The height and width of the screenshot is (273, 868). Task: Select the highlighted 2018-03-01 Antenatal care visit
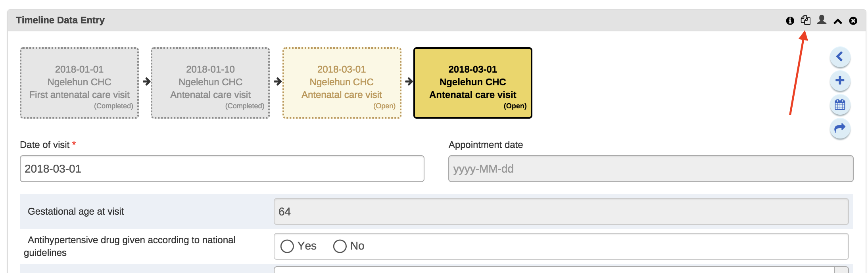tap(472, 83)
